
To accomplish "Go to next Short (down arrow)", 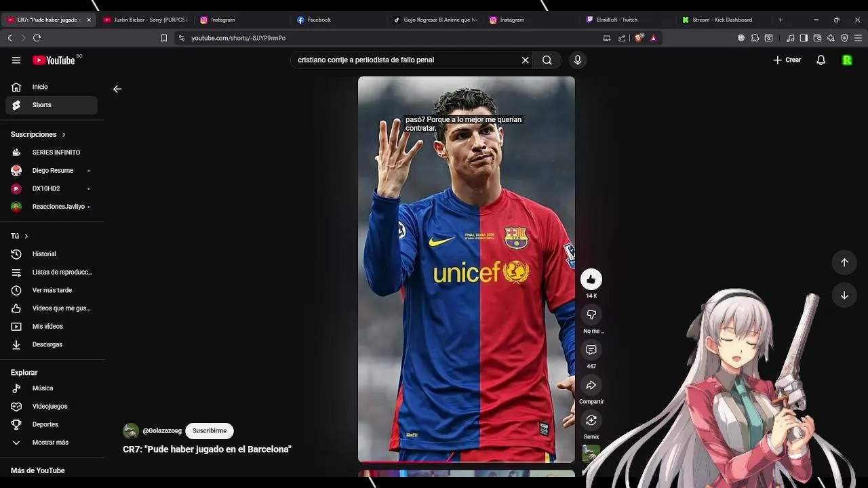I will point(844,295).
